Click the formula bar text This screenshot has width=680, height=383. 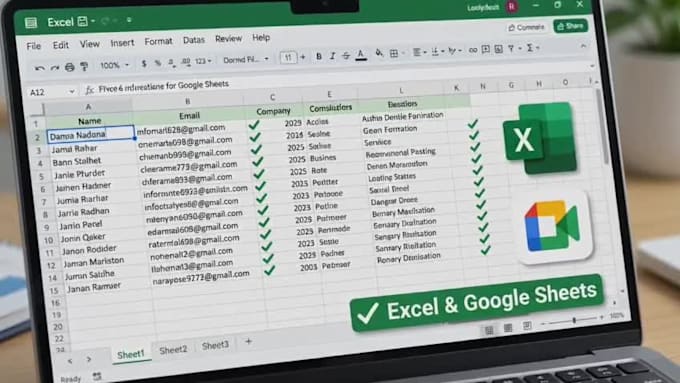(163, 86)
